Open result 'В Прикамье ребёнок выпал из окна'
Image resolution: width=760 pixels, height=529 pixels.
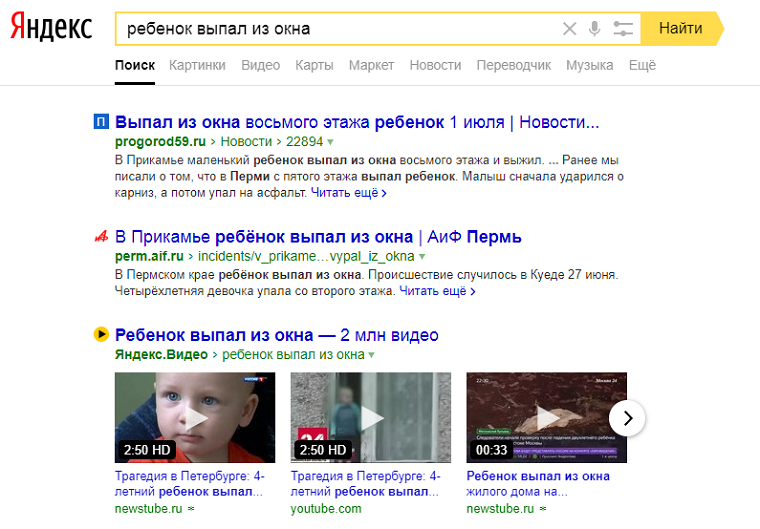click(318, 237)
